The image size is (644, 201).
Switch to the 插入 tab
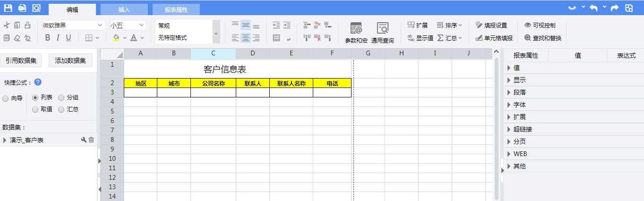(x=124, y=9)
